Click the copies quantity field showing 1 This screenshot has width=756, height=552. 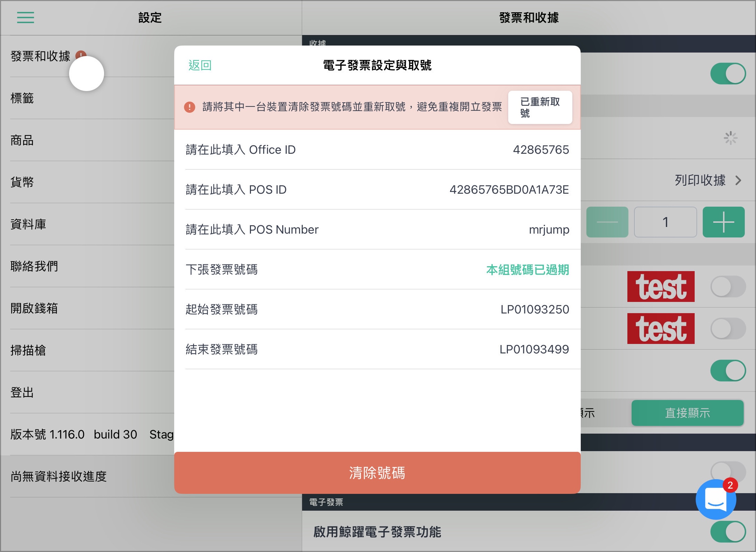[x=666, y=222]
